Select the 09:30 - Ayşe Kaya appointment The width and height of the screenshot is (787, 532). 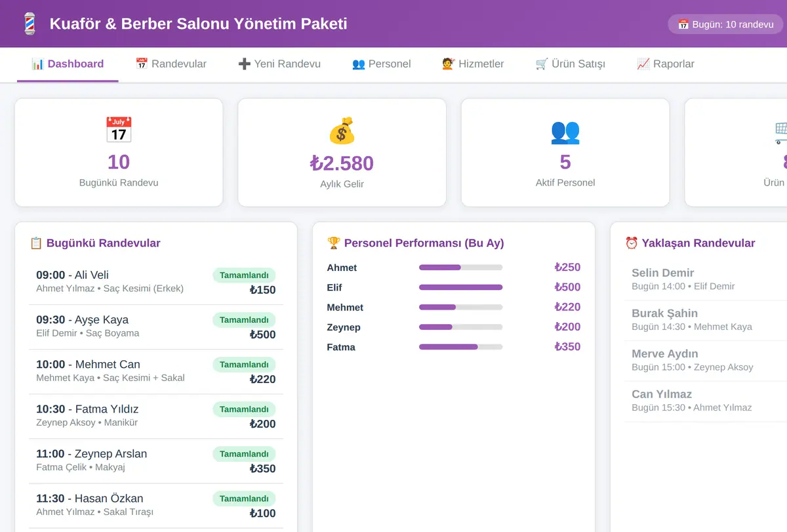156,327
